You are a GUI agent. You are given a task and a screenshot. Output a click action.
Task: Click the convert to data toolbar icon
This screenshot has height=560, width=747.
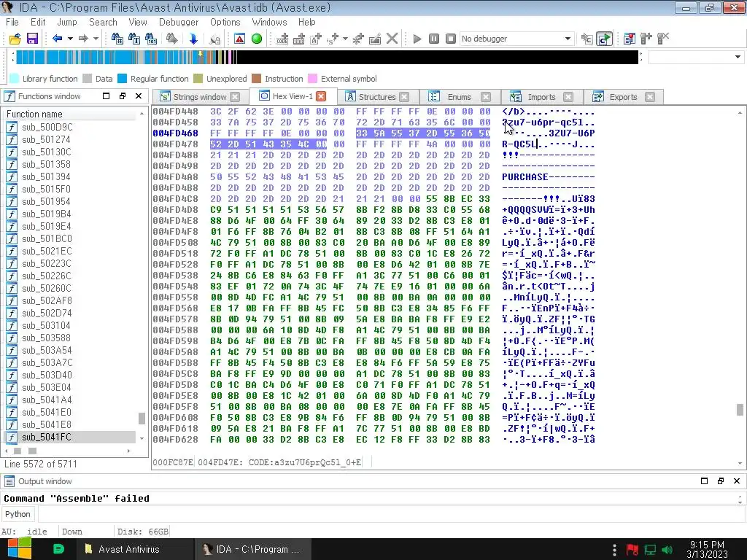[298, 39]
